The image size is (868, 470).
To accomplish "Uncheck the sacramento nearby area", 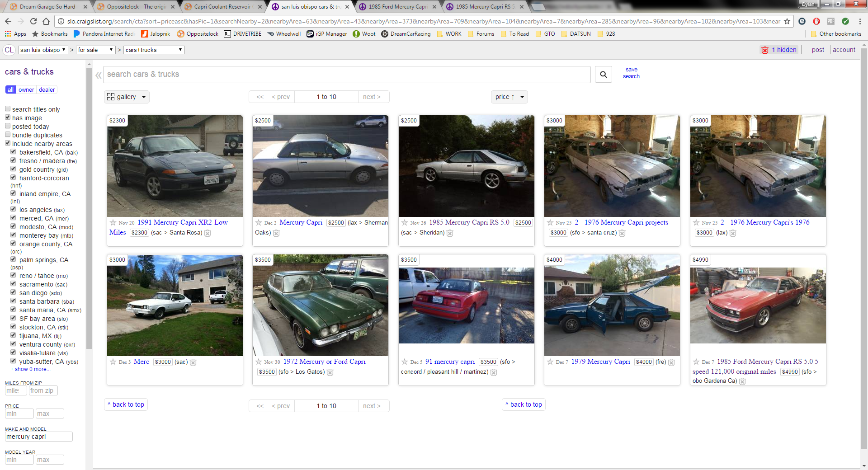I will pyautogui.click(x=13, y=284).
